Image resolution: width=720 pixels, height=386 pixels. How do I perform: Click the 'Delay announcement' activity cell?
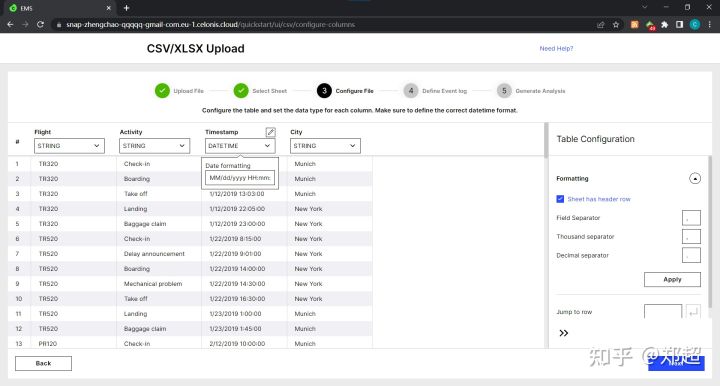(x=154, y=253)
